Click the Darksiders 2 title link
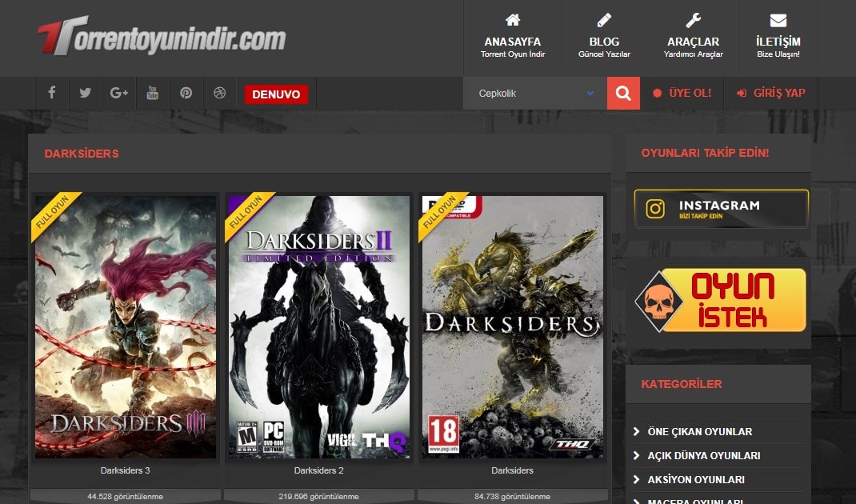 pos(319,470)
